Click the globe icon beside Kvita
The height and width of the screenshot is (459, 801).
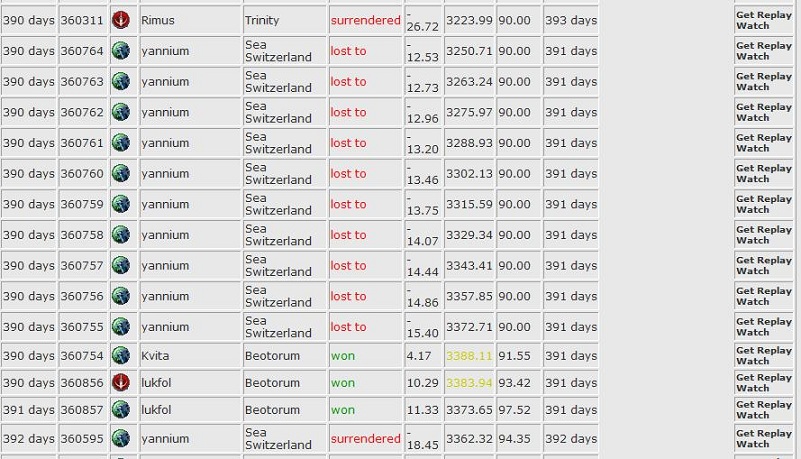(x=121, y=355)
